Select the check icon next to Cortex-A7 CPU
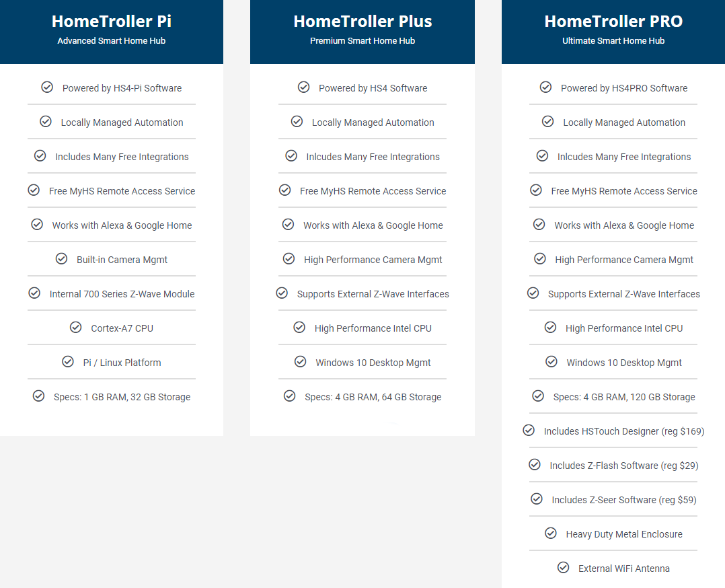Viewport: 725px width, 588px height. coord(76,327)
